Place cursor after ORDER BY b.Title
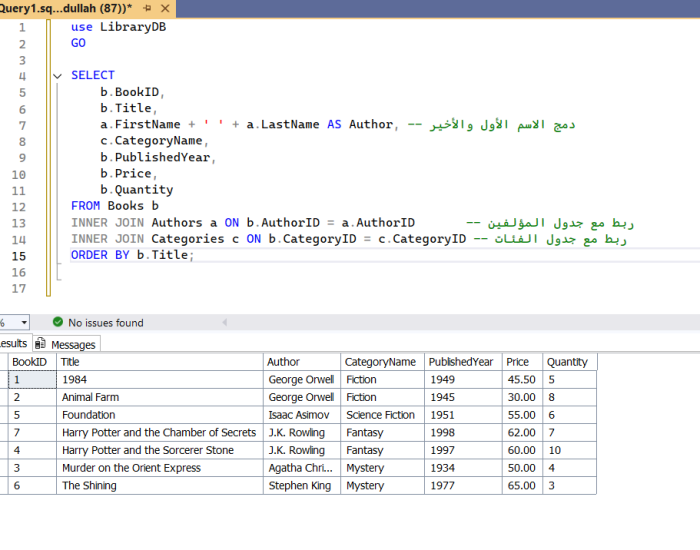The height and width of the screenshot is (550, 700). [196, 255]
